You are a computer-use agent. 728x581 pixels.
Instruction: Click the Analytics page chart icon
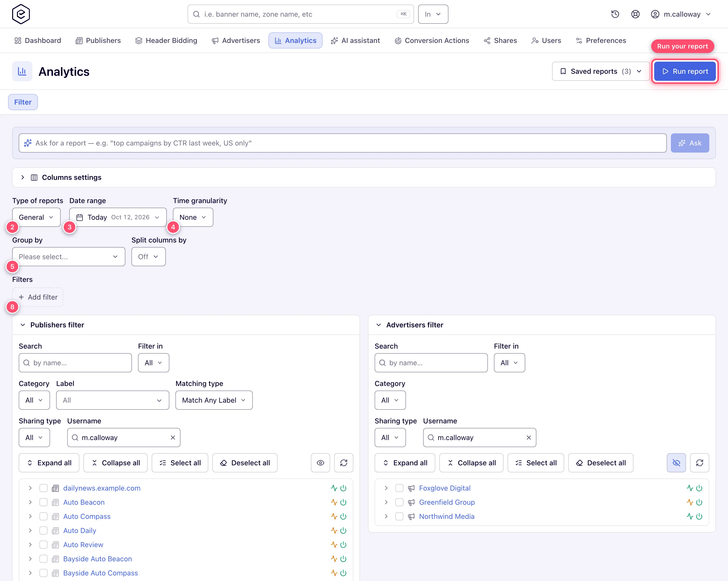tap(22, 71)
